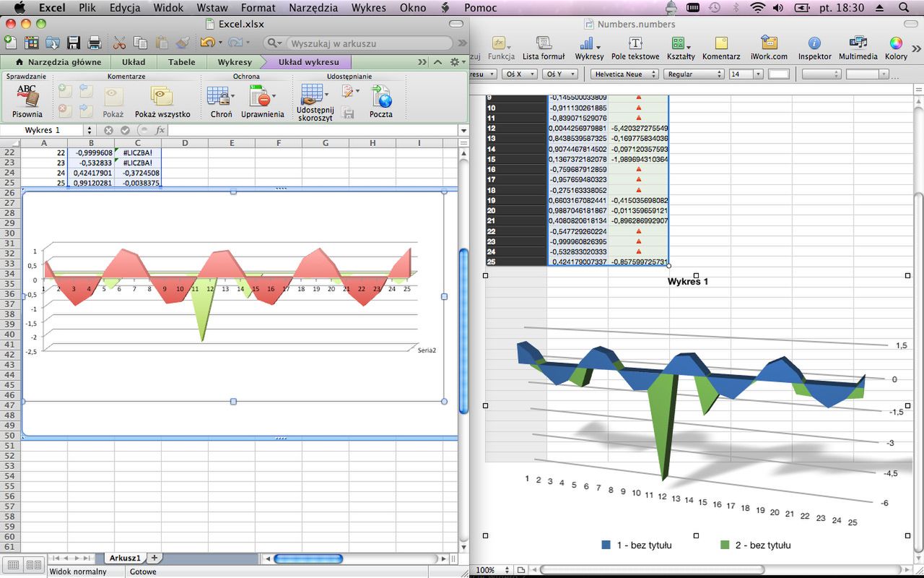
Task: Open Lista formuł in Numbers toolbar
Action: [544, 47]
